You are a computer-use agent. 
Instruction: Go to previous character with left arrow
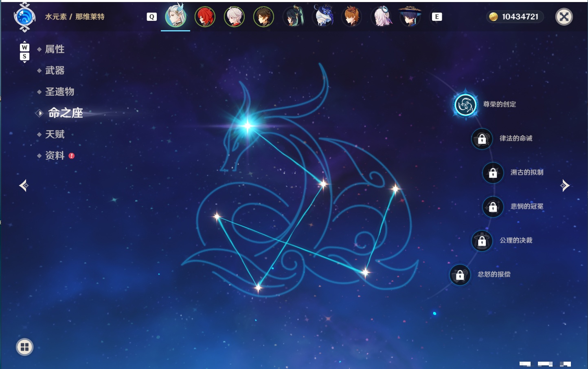point(24,186)
